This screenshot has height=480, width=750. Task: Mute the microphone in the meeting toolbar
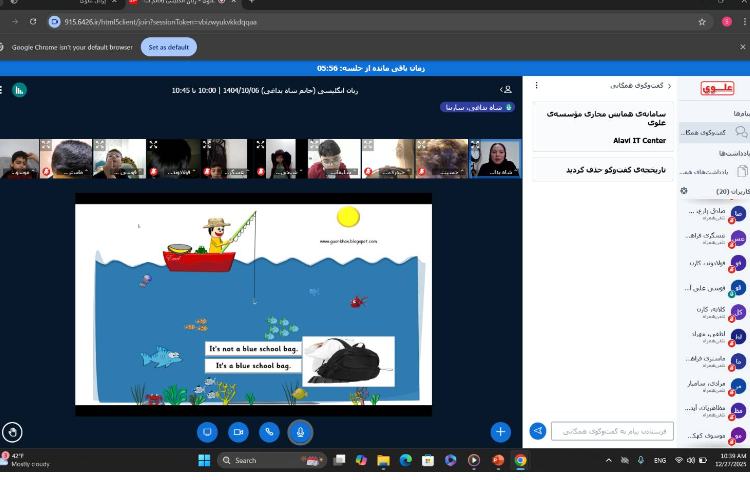[x=299, y=432]
